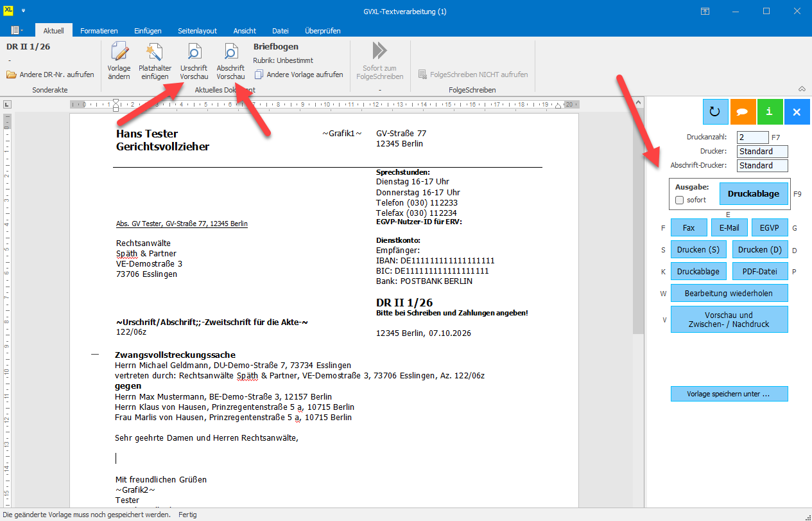This screenshot has height=521, width=812.
Task: Open the Formatieren tab
Action: click(99, 30)
